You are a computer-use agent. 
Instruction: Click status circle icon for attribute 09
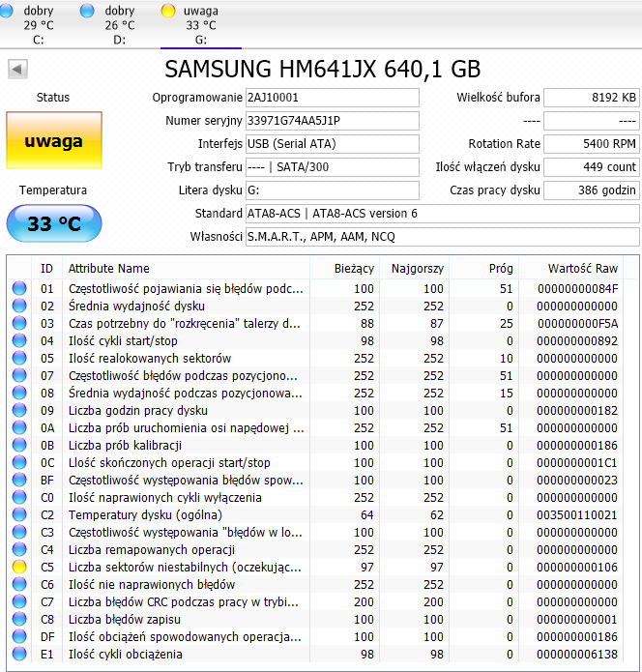pos(19,410)
